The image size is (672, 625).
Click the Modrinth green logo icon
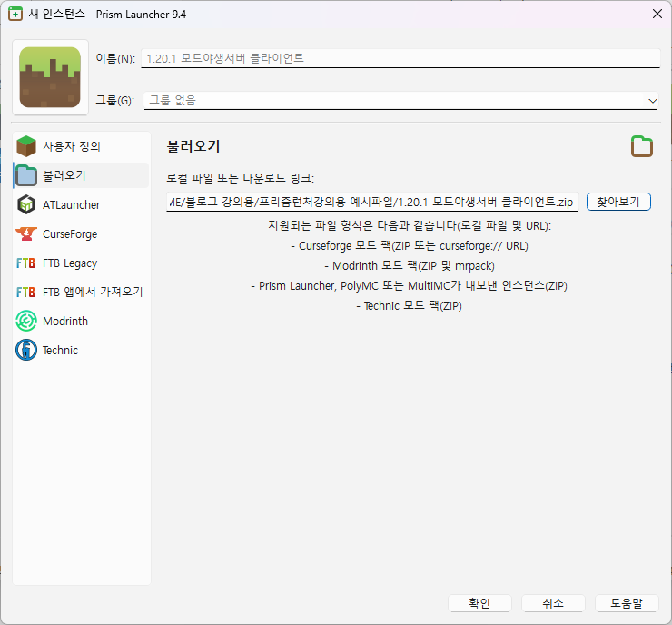click(26, 321)
